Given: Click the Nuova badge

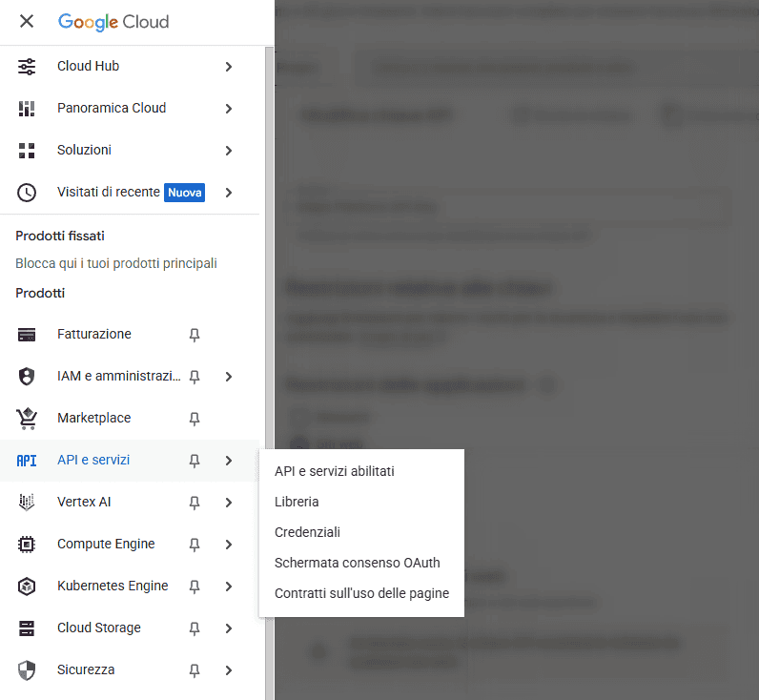Looking at the screenshot, I should (184, 193).
